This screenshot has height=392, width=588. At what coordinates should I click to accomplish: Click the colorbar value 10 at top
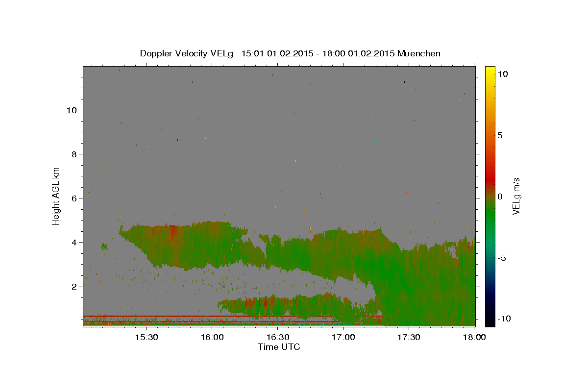coord(502,73)
